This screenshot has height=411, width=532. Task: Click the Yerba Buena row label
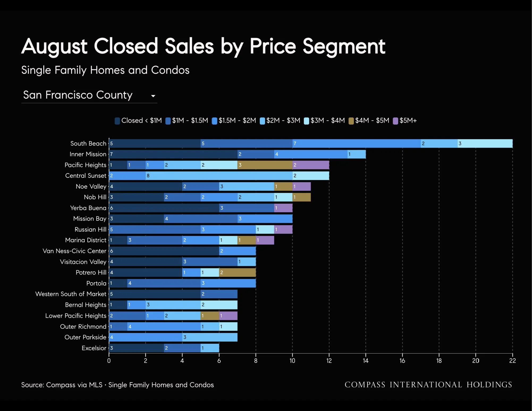coord(88,208)
